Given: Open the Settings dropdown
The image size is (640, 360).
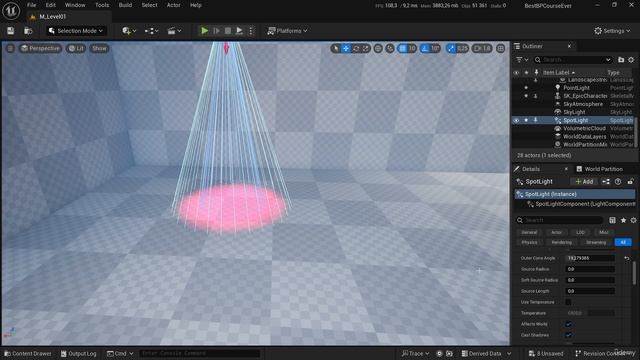Looking at the screenshot, I should 612,31.
